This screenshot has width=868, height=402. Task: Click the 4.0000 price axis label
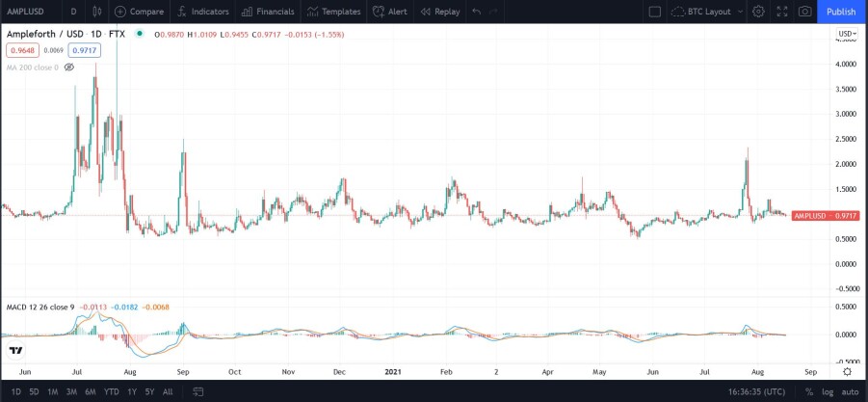point(847,65)
